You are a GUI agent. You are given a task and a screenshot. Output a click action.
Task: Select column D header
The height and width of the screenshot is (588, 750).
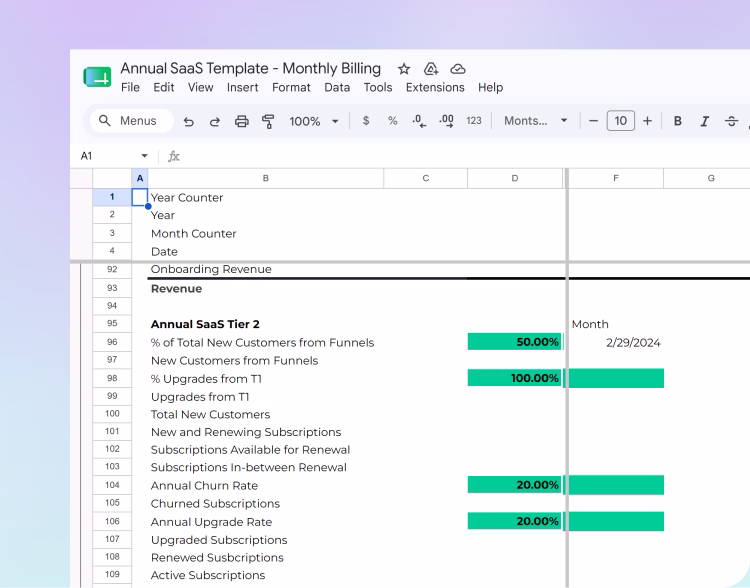tap(515, 178)
